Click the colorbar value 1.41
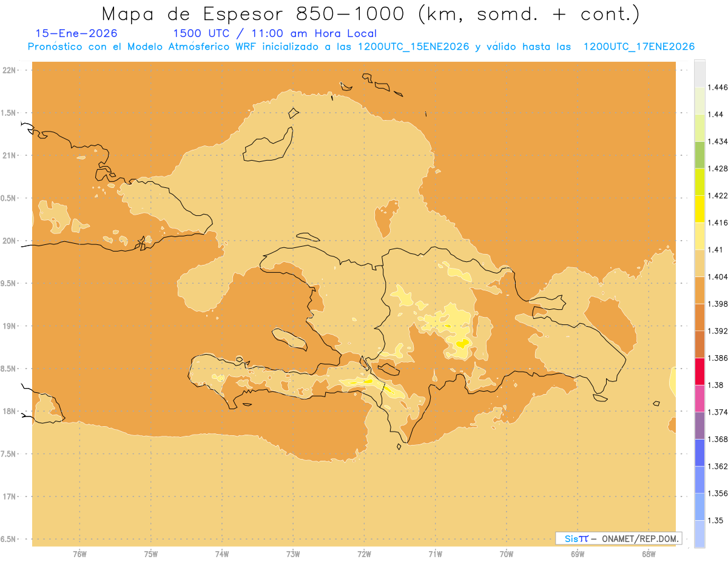The width and height of the screenshot is (728, 562). pyautogui.click(x=716, y=250)
